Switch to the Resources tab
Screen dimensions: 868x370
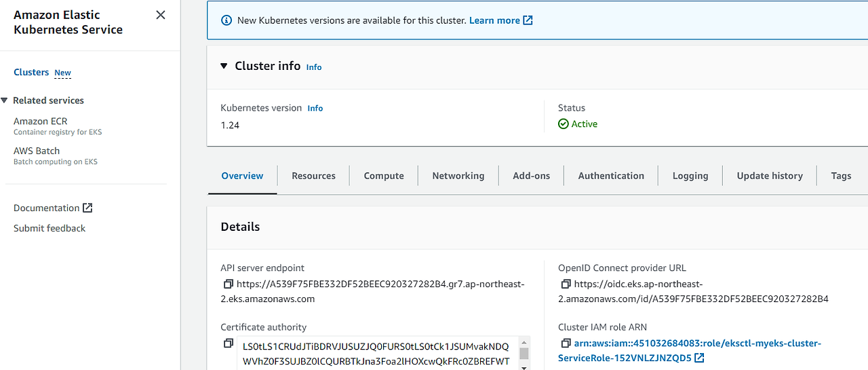tap(313, 176)
